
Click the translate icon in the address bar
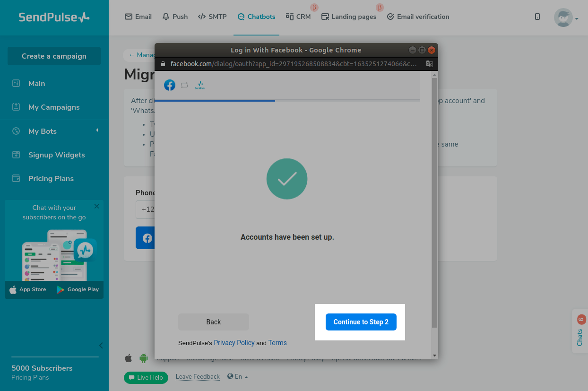coord(429,63)
